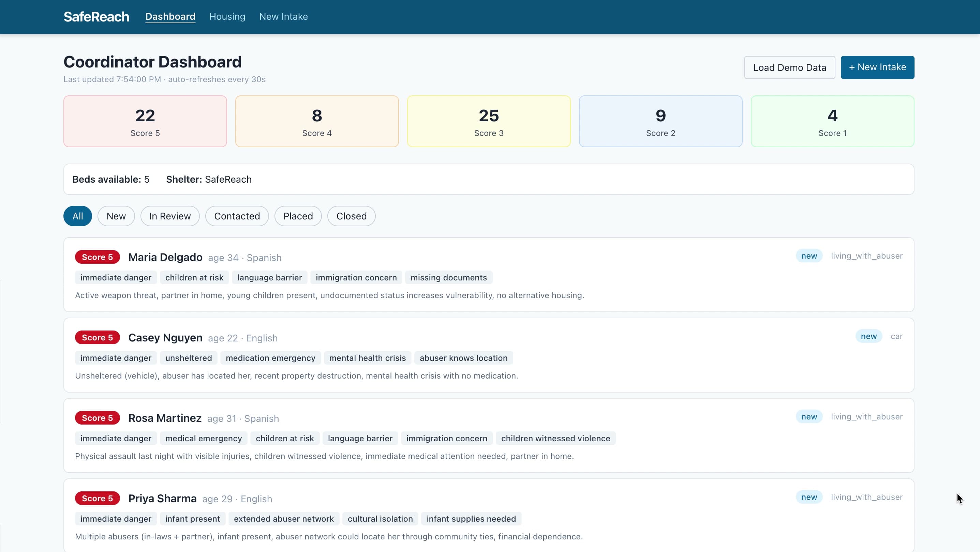Image resolution: width=980 pixels, height=552 pixels.
Task: Click Casey Nguyen's medication emergency tag
Action: [x=270, y=358]
